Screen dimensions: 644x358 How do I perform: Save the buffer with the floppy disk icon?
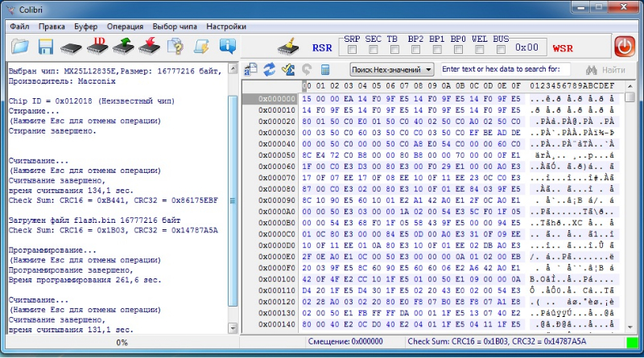coord(46,47)
